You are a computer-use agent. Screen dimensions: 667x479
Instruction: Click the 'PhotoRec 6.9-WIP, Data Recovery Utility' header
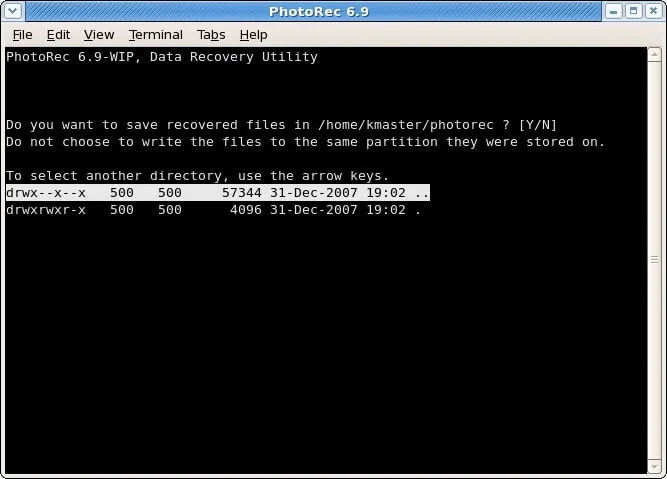pos(162,57)
